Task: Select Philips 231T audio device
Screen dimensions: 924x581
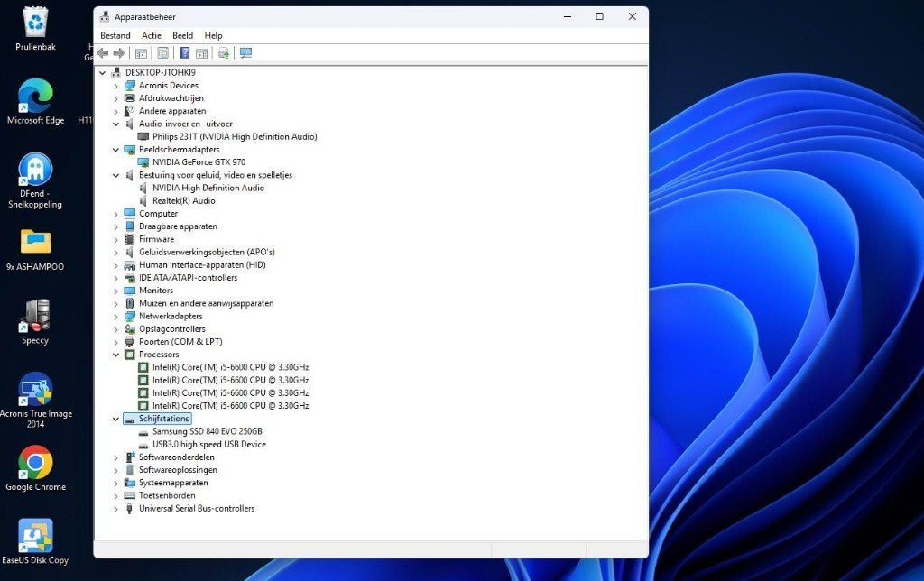Action: tap(235, 137)
